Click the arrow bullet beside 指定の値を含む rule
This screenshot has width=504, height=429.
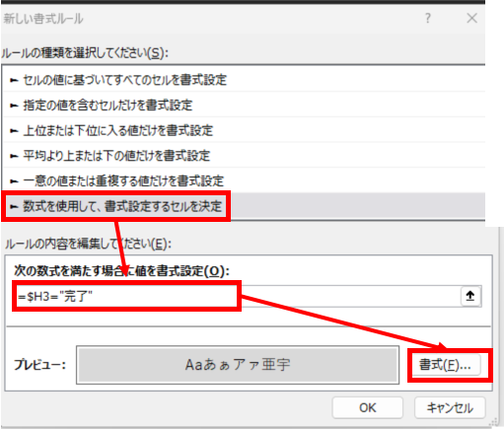14,106
